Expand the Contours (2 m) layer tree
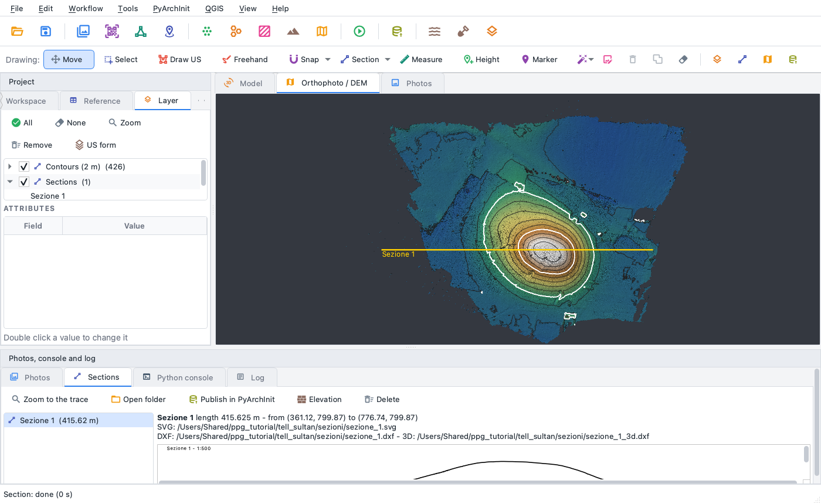Viewport: 821px width, 504px height. tap(9, 166)
